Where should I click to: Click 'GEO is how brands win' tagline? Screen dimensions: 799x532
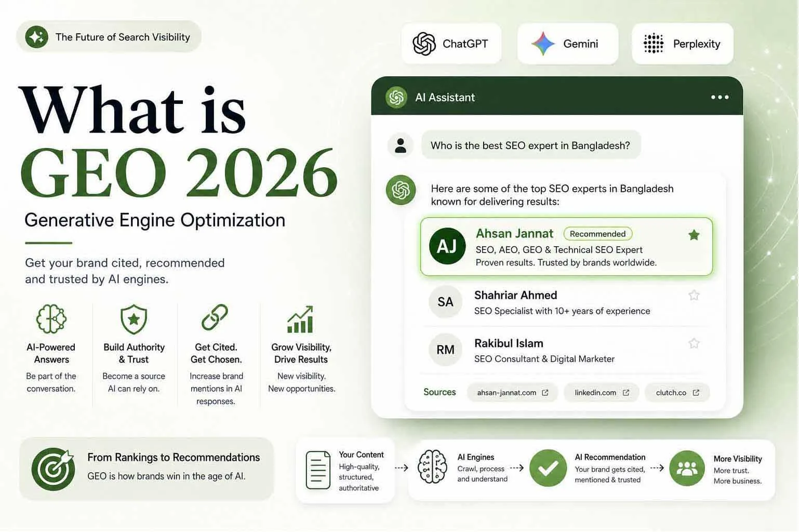(166, 476)
